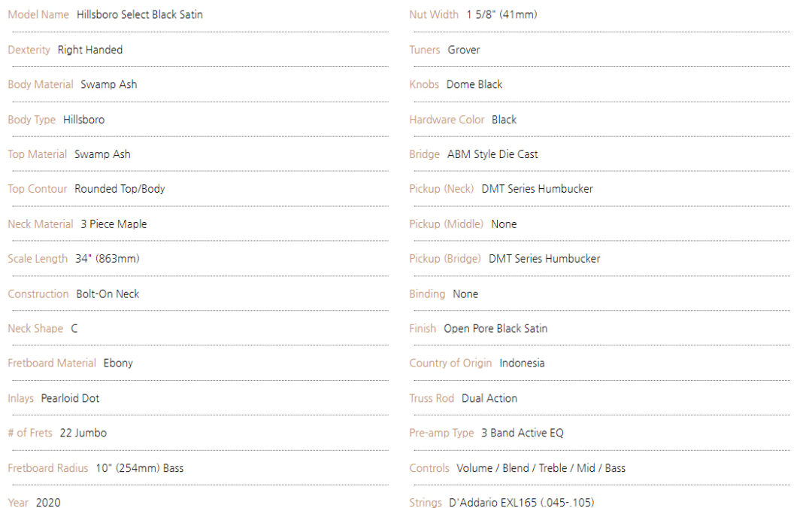Click the Dome Black knobs value

click(x=474, y=84)
